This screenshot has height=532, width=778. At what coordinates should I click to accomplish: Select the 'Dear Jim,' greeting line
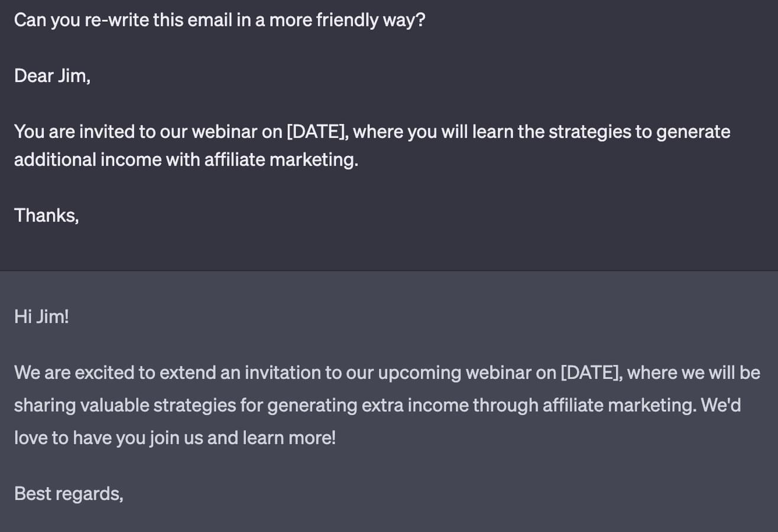click(x=53, y=76)
